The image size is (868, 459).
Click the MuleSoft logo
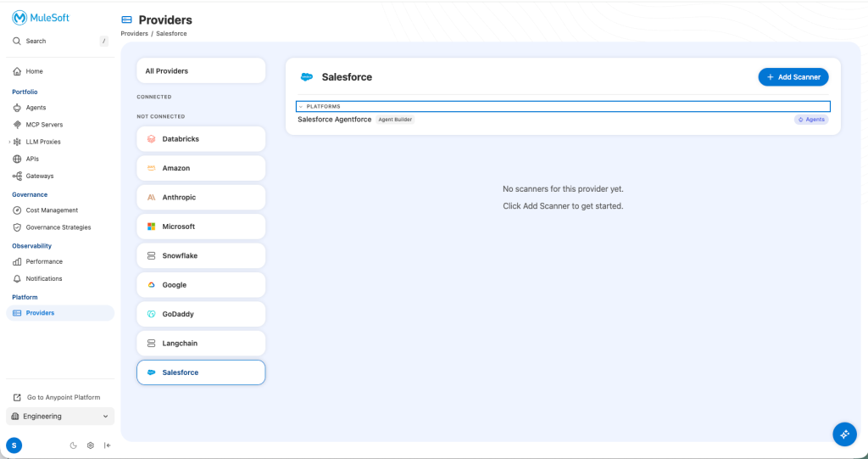pyautogui.click(x=41, y=18)
